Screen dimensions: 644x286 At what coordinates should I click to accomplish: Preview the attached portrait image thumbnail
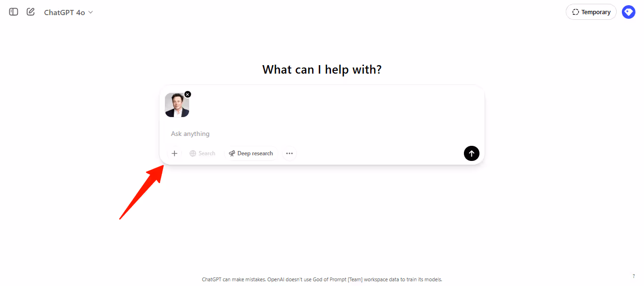point(177,105)
